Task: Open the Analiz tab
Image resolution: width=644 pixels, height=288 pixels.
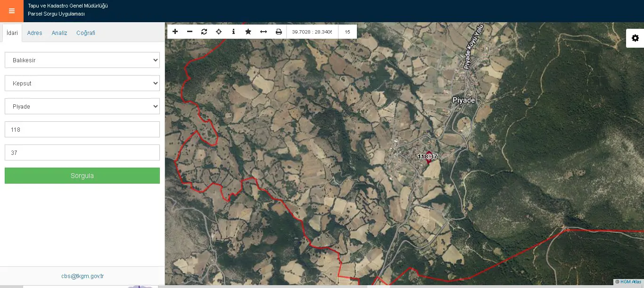Action: tap(59, 33)
